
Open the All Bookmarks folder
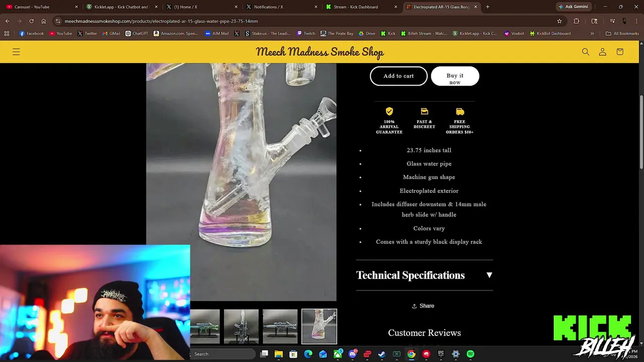click(622, 34)
